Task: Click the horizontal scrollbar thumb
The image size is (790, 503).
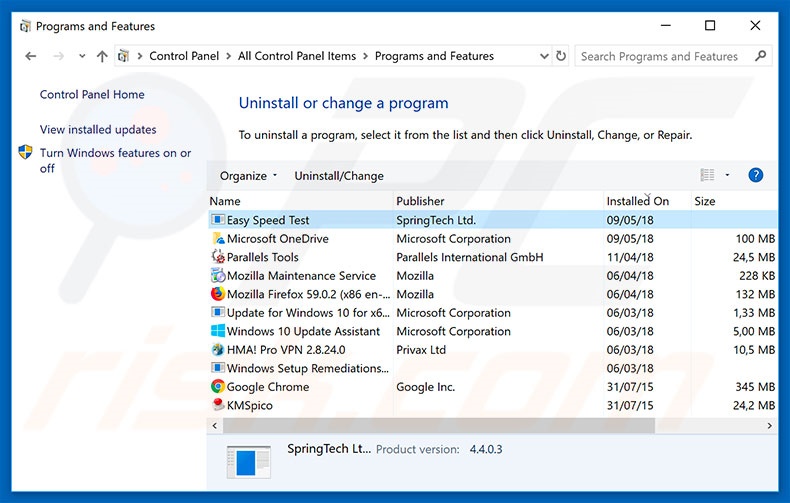Action: click(x=439, y=426)
